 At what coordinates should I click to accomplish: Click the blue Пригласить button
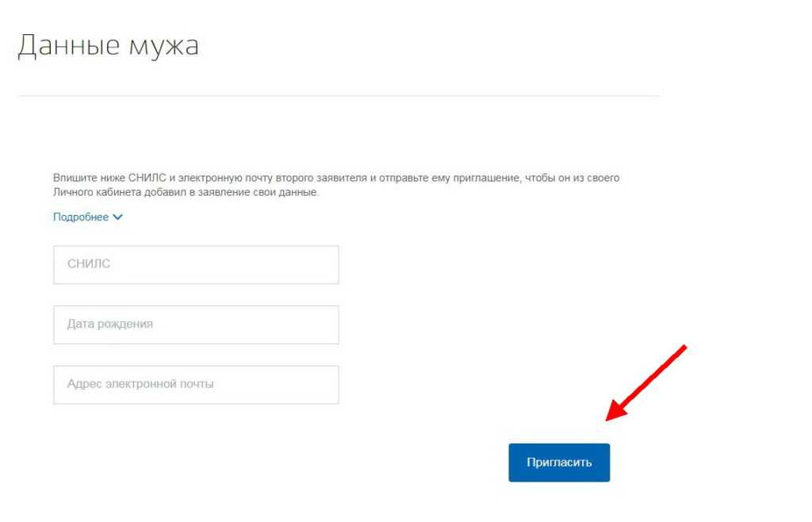tap(559, 463)
